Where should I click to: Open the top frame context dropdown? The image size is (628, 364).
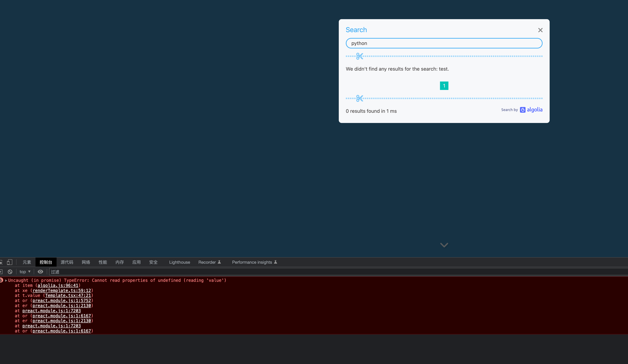[24, 272]
